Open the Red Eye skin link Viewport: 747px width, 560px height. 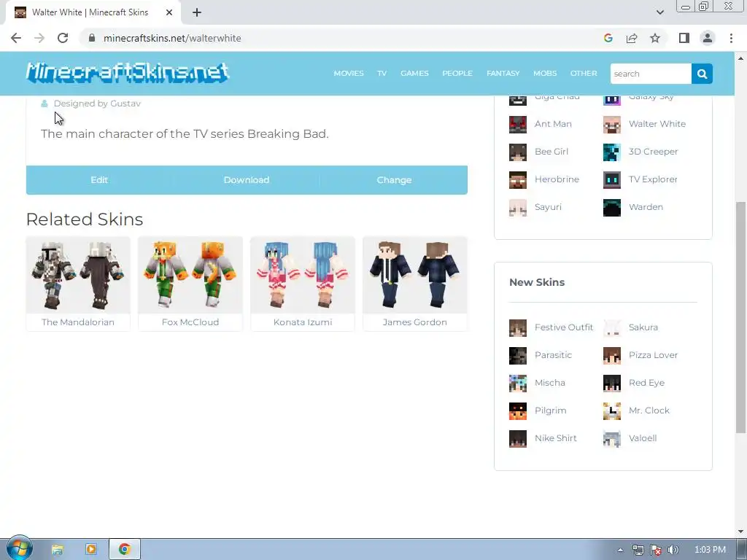(646, 382)
